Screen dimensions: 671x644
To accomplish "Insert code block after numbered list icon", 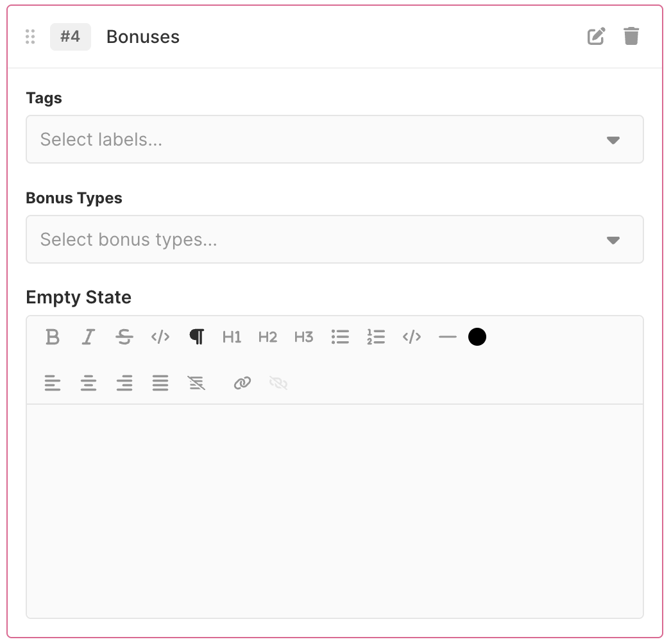I will (412, 337).
